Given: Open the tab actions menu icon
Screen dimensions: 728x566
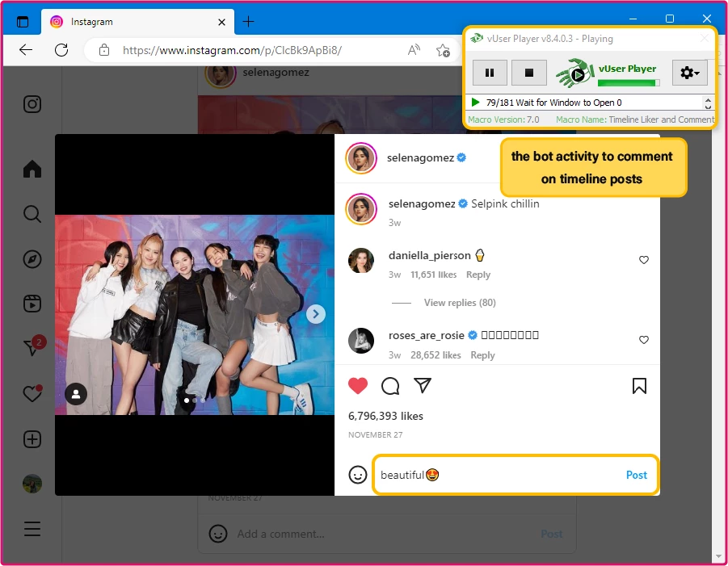Looking at the screenshot, I should tap(23, 21).
